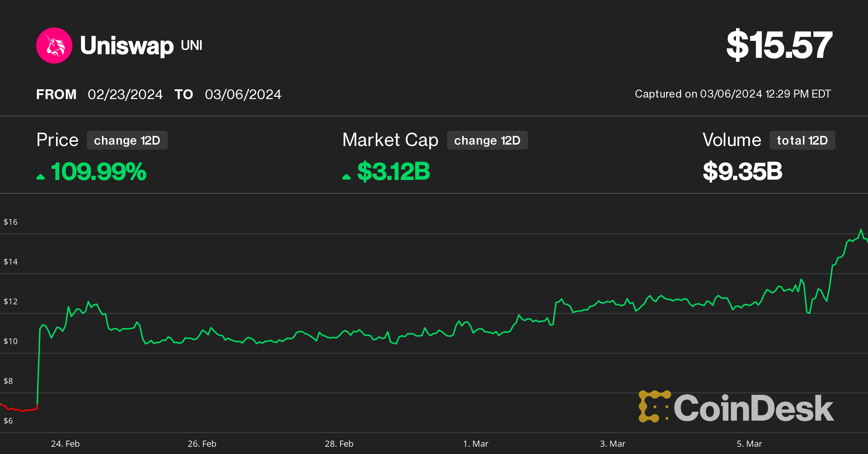Click the green arrow beside 109.99%
868x454 pixels.
click(x=41, y=176)
